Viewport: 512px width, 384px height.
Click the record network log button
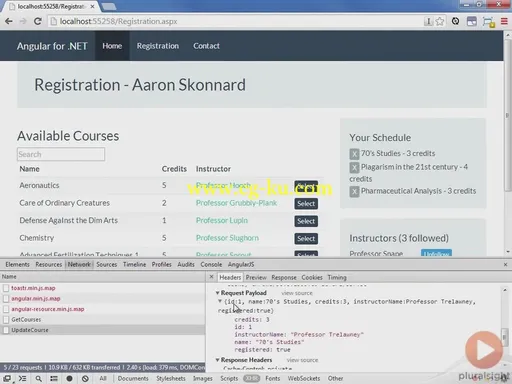[69, 378]
